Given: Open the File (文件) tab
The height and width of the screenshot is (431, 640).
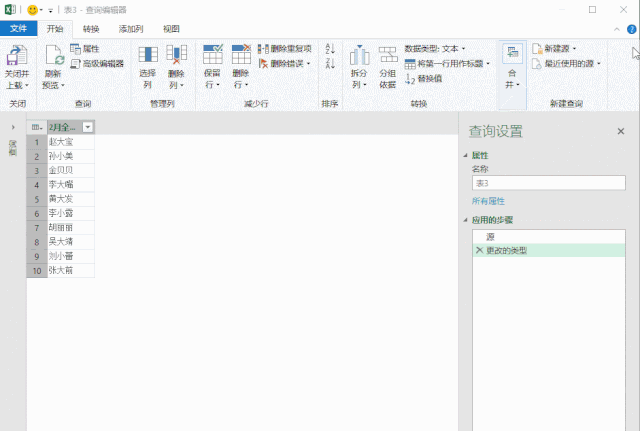Looking at the screenshot, I should [18, 29].
